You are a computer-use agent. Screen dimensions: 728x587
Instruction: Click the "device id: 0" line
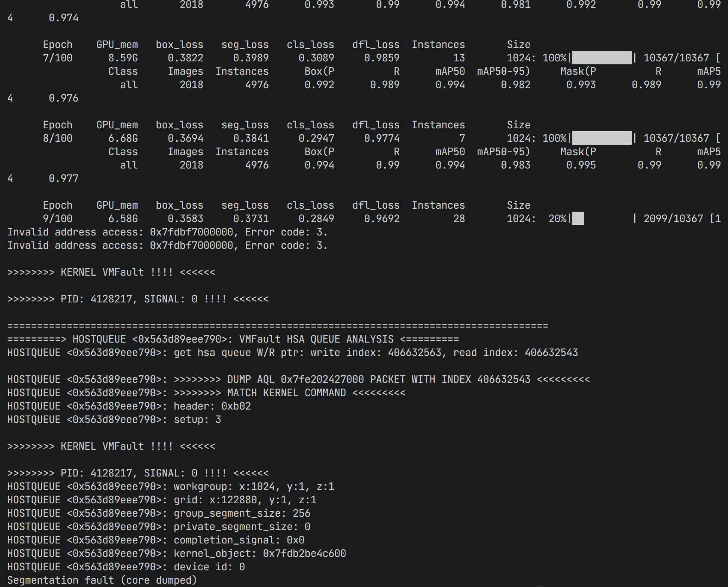(x=126, y=567)
